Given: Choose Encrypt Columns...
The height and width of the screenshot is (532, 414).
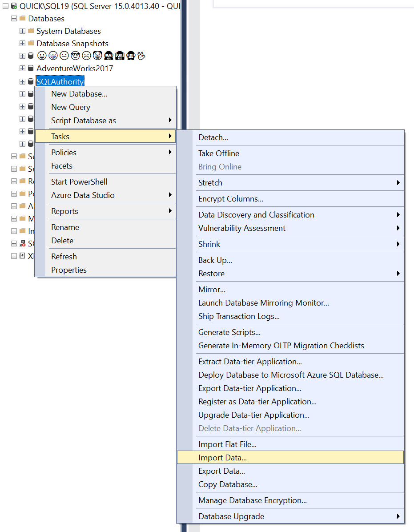Looking at the screenshot, I should tap(290, 199).
